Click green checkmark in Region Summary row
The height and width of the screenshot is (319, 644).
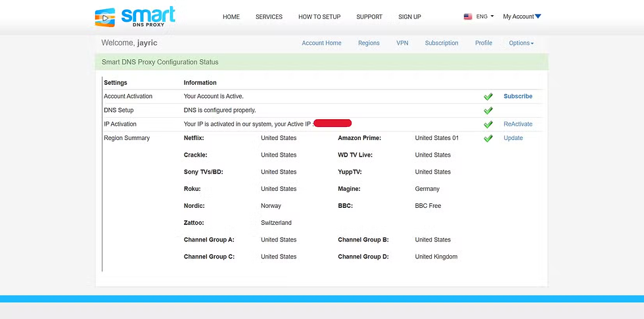click(x=488, y=138)
